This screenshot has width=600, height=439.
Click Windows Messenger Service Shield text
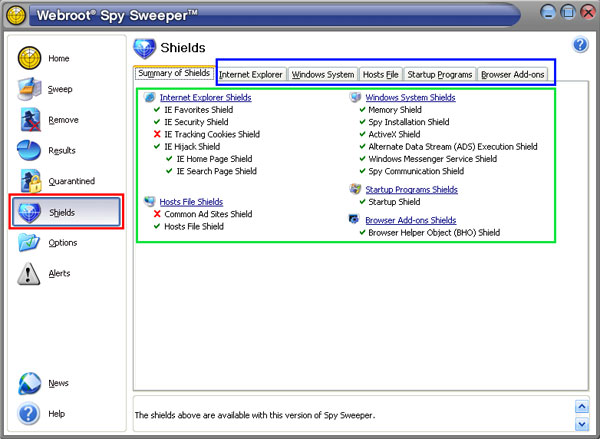432,159
